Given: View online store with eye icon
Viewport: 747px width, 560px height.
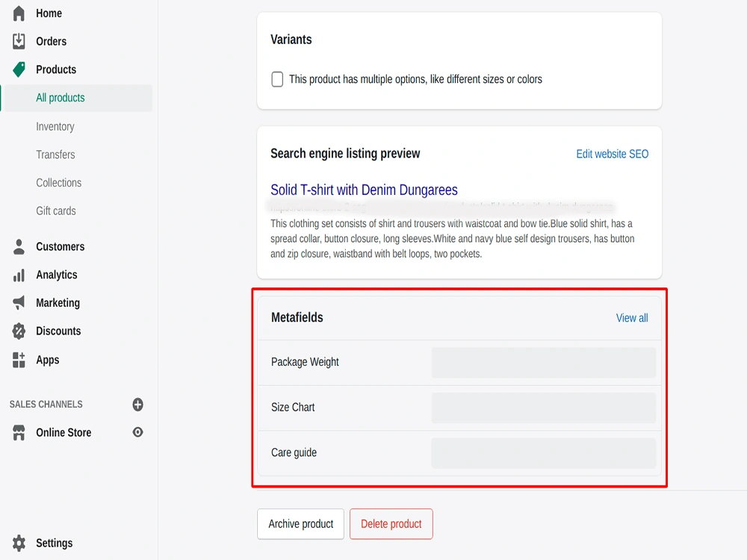Looking at the screenshot, I should 137,432.
